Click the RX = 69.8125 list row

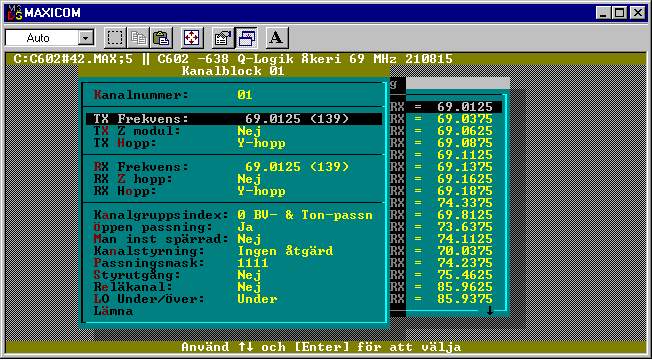pos(446,215)
